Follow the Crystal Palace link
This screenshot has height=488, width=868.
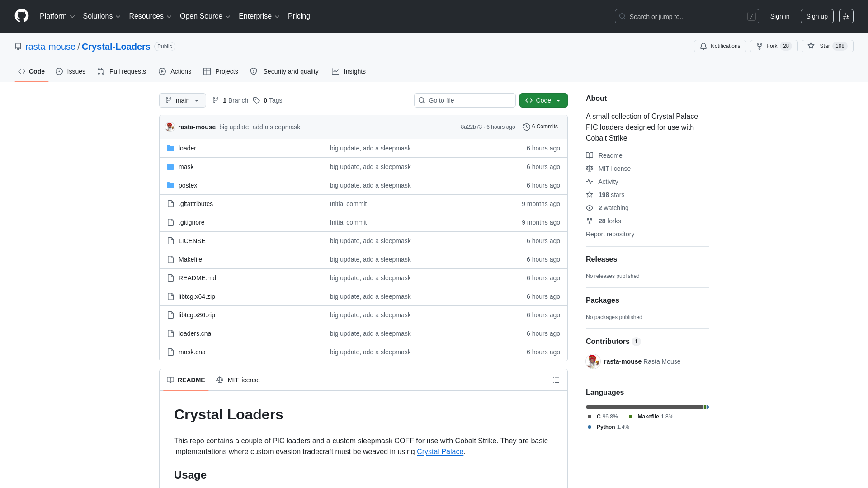pyautogui.click(x=439, y=451)
